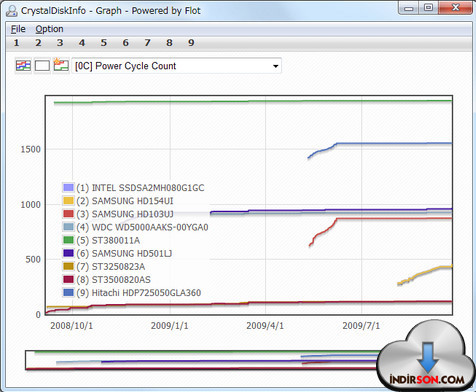
Task: Minimize the CrystalDiskInfo Graph window
Action: click(x=409, y=8)
